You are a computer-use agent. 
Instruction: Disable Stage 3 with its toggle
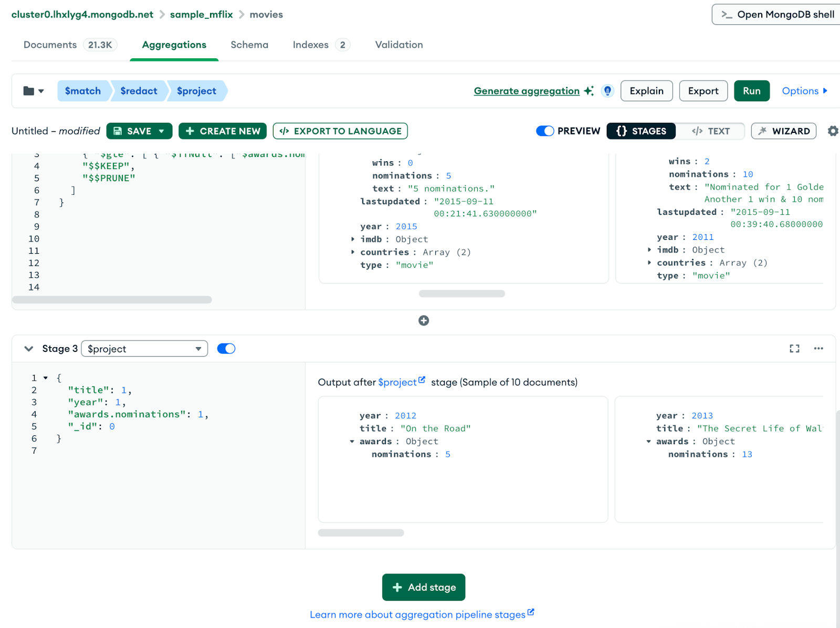[226, 349]
